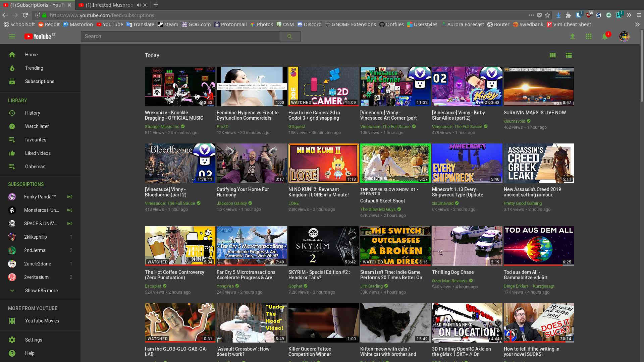Open Funky Panda channel in subscriptions
This screenshot has width=644, height=362.
[40, 197]
